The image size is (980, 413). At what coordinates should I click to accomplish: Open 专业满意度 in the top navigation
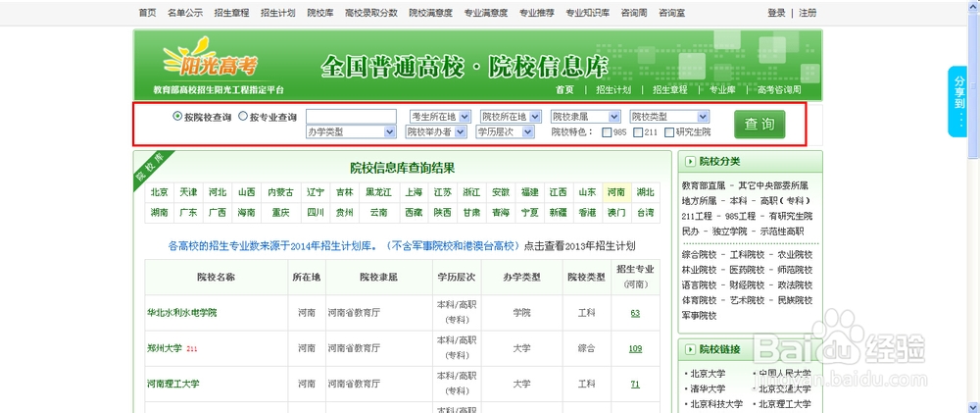[486, 13]
